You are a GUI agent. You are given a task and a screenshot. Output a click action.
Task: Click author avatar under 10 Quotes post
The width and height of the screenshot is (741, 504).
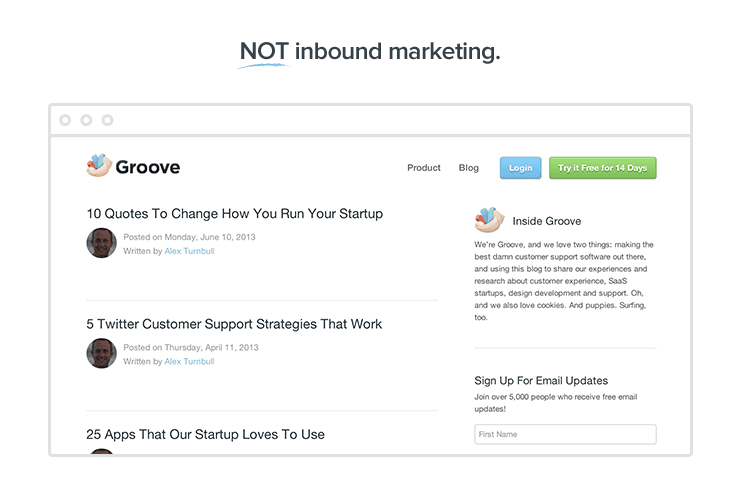pyautogui.click(x=101, y=243)
